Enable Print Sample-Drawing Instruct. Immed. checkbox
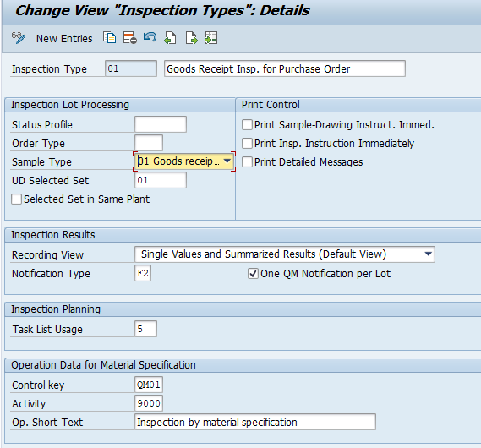 pos(247,125)
